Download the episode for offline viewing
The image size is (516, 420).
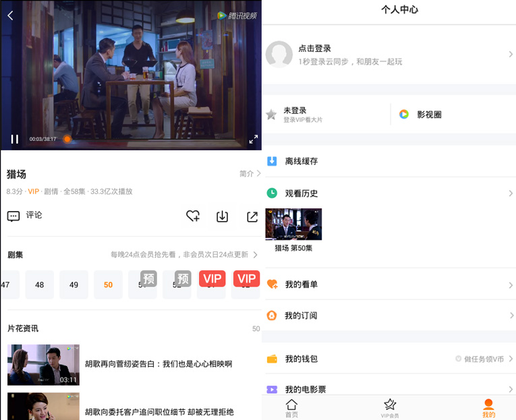coord(222,216)
